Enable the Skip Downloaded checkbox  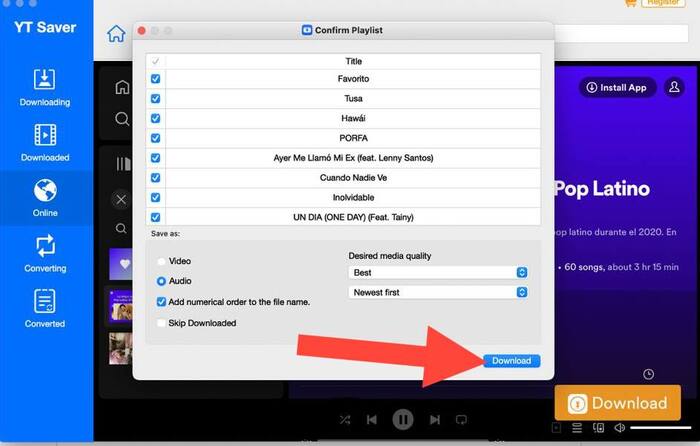click(161, 323)
